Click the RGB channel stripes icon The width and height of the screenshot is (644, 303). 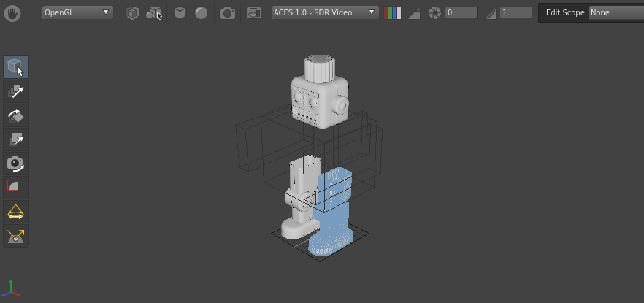pyautogui.click(x=392, y=13)
